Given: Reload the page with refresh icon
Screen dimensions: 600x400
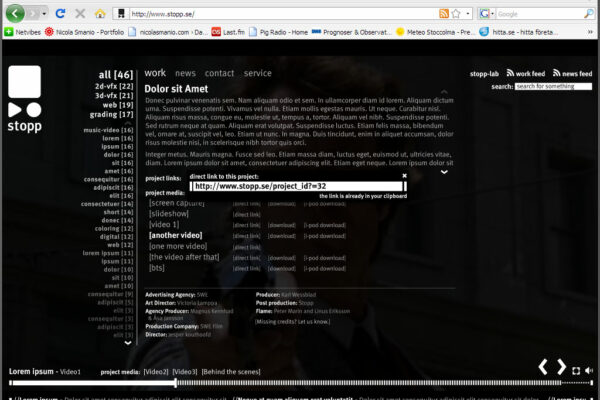Looking at the screenshot, I should point(60,14).
